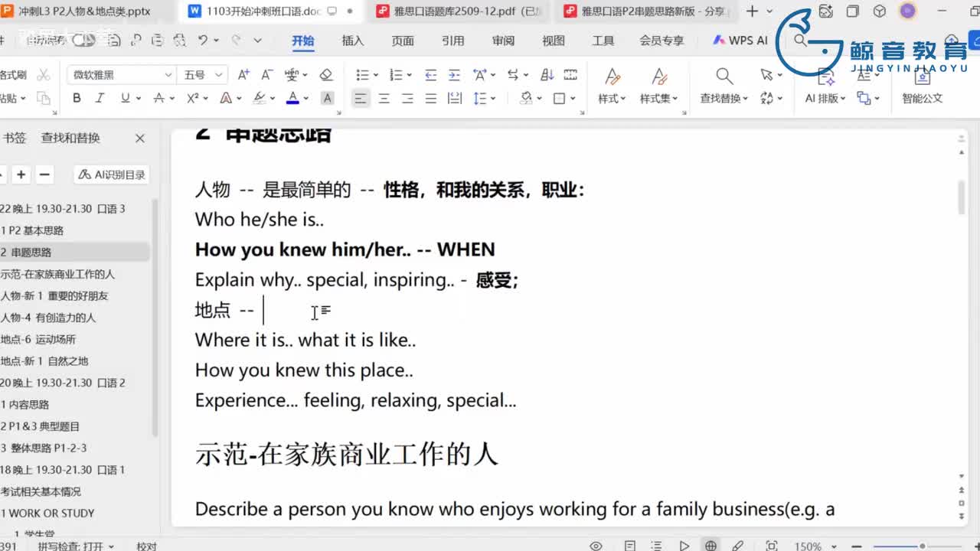Switch to 雅思口语题库2509-12.pdf tab
This screenshot has height=551, width=980.
click(x=458, y=11)
